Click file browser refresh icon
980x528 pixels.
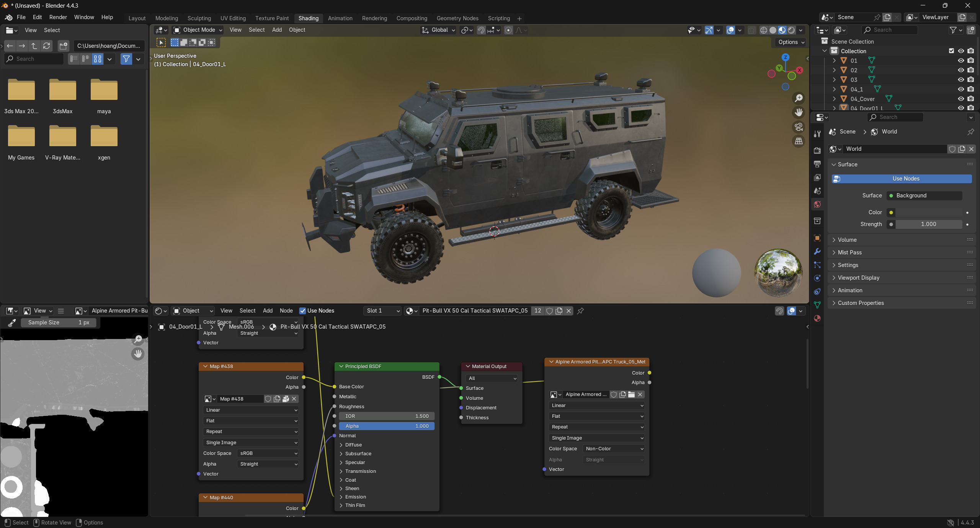pyautogui.click(x=47, y=46)
